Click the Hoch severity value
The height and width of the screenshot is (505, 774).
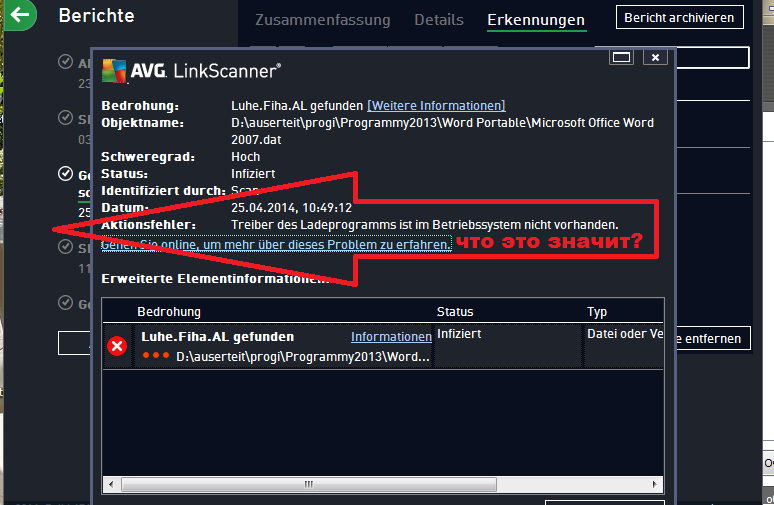245,157
